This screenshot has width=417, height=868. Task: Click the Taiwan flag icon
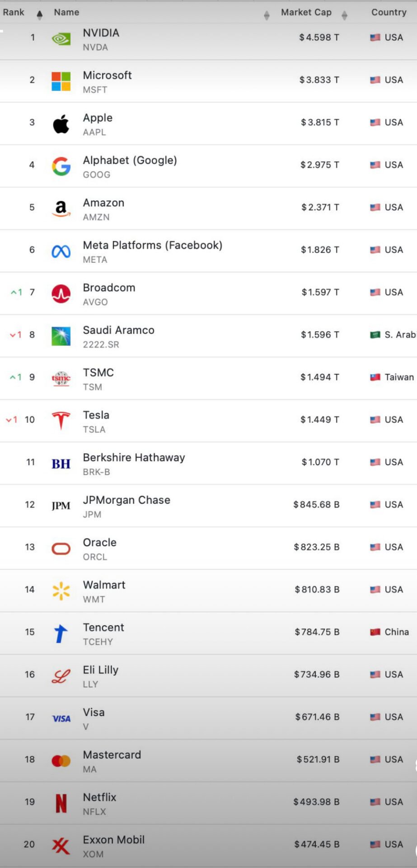point(375,377)
